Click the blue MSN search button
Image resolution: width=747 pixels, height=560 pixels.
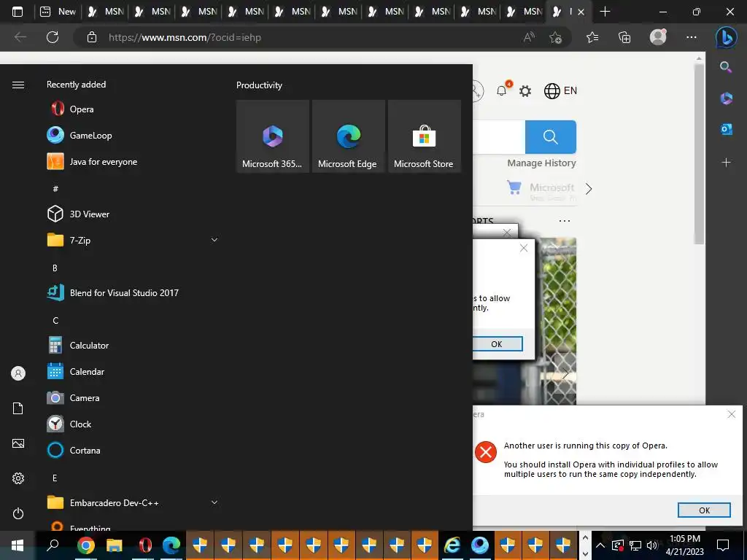[x=551, y=136]
